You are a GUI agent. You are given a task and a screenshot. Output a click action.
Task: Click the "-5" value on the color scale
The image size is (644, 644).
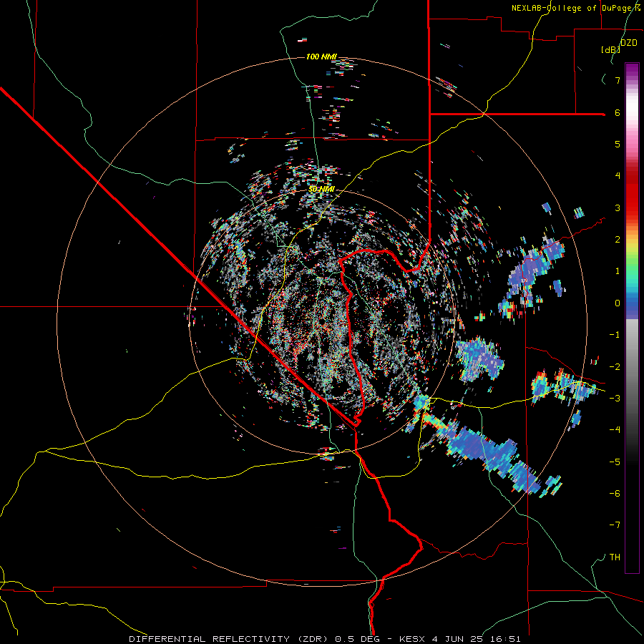click(x=615, y=462)
